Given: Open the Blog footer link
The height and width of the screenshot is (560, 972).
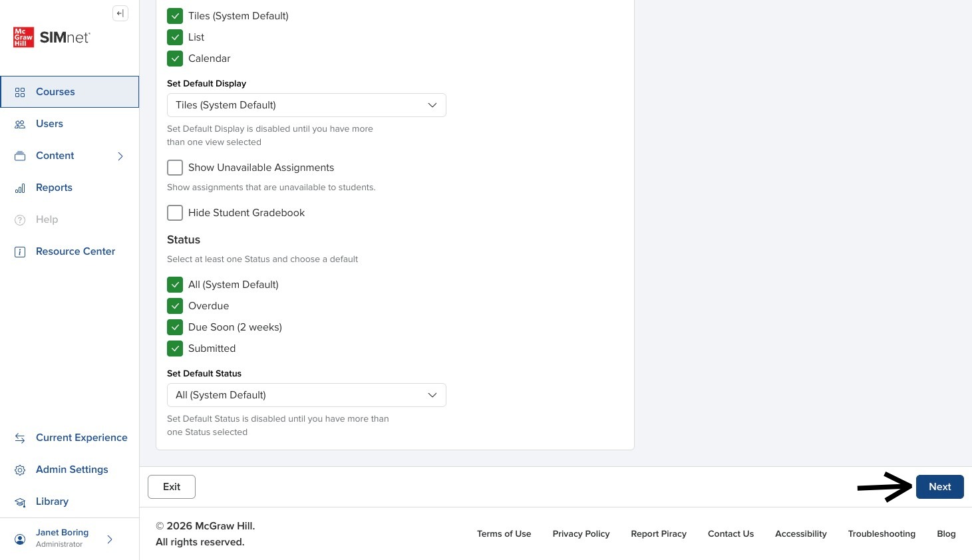Looking at the screenshot, I should point(946,533).
